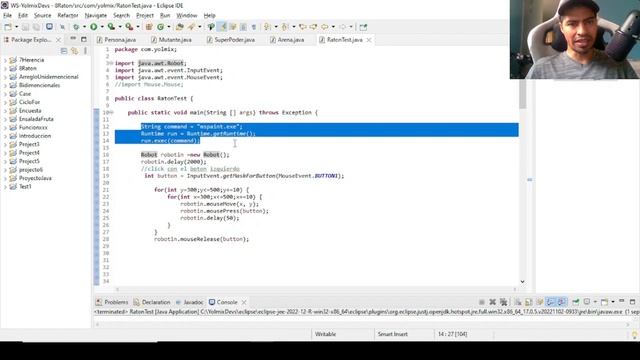The width and height of the screenshot is (640, 360).
Task: Open the Refactor menu
Action: pyautogui.click(x=68, y=16)
